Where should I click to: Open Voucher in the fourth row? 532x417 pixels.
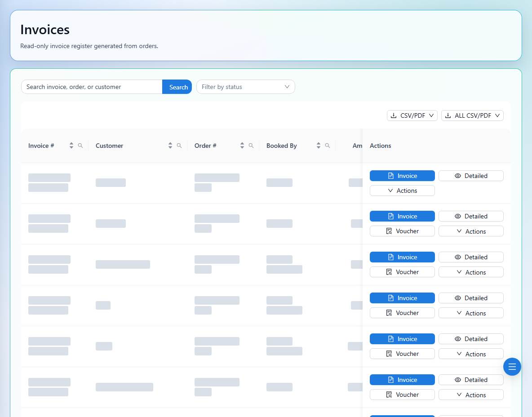402,313
